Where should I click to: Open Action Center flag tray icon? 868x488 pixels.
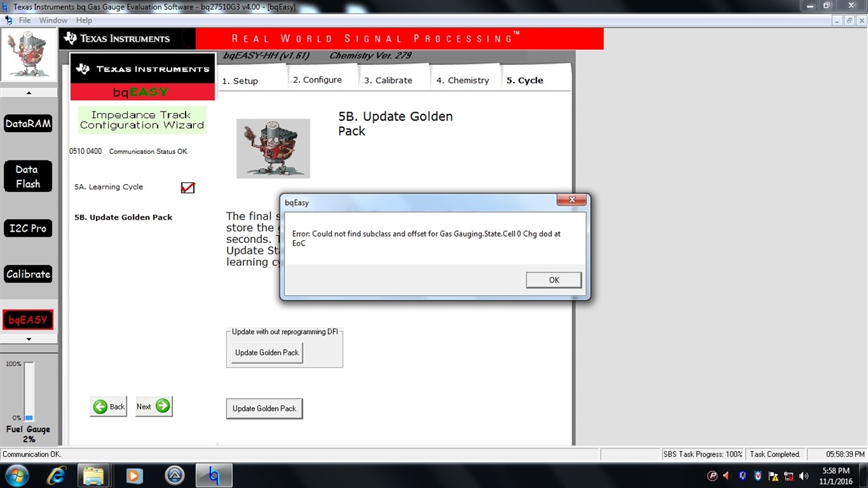click(773, 476)
